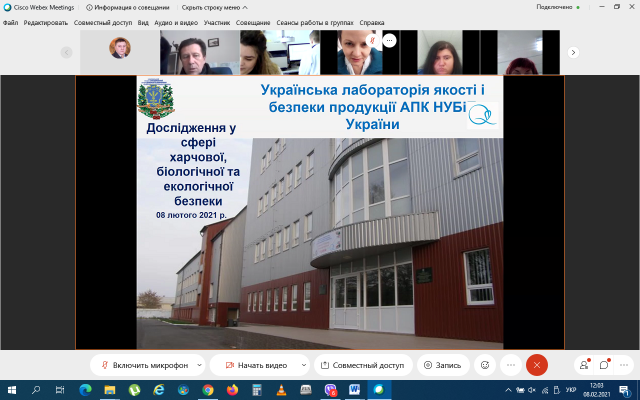Open the Справка menu

tap(372, 23)
